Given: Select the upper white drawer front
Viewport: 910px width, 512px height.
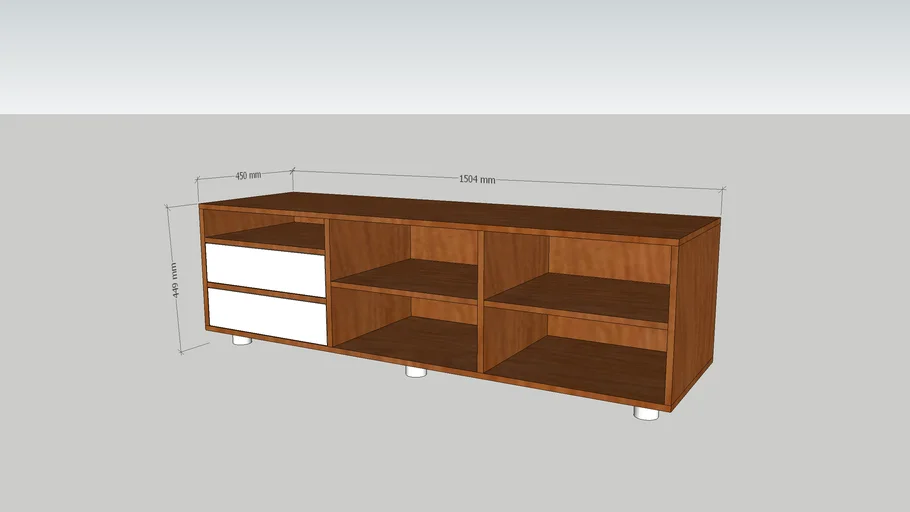Looking at the screenshot, I should 265,267.
